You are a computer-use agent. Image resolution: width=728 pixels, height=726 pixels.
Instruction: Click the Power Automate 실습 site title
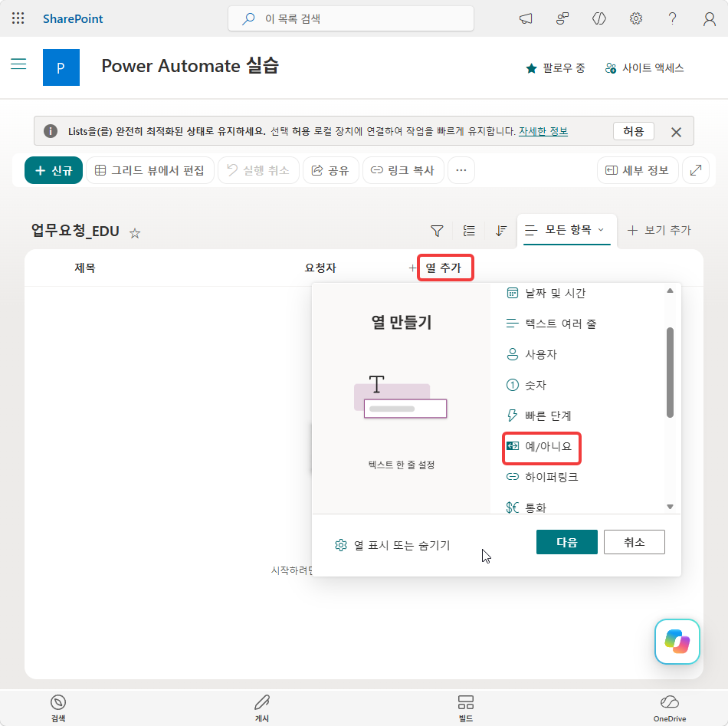(x=190, y=65)
